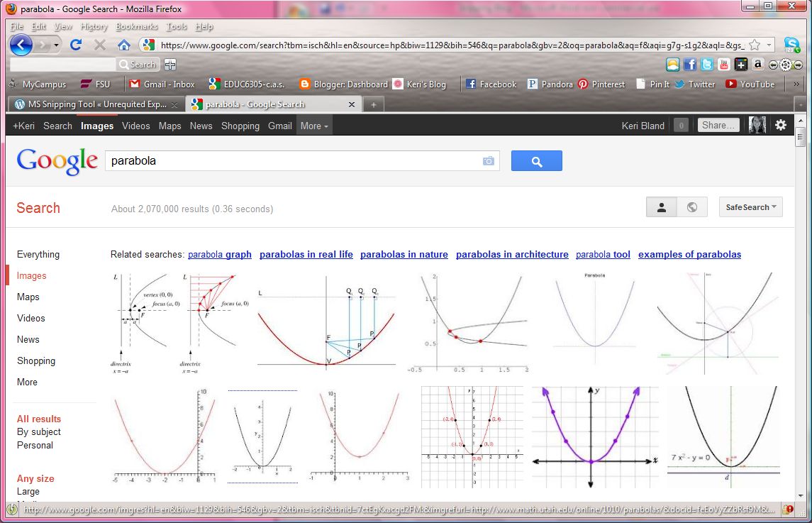Open the history dropdown next to forward button
The height and width of the screenshot is (523, 812).
point(56,45)
